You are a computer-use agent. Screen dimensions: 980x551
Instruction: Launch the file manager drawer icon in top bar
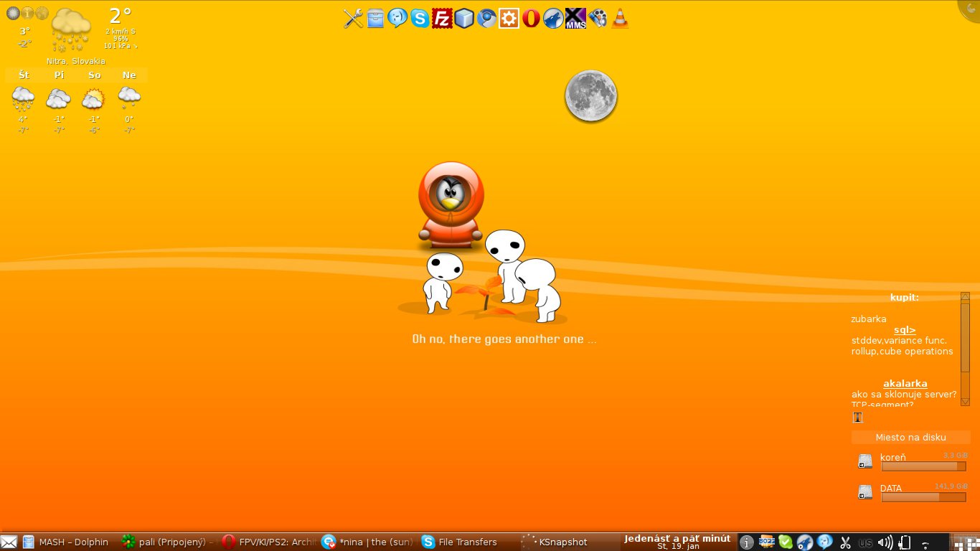(375, 18)
